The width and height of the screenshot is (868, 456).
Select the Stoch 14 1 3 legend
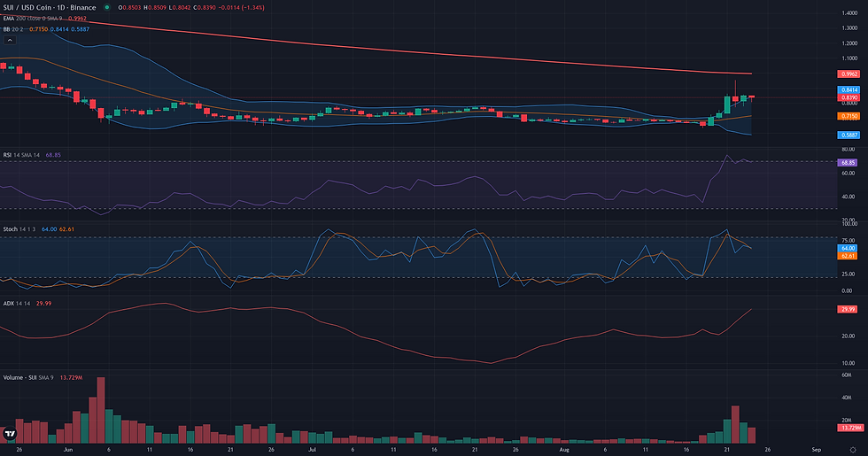38,229
